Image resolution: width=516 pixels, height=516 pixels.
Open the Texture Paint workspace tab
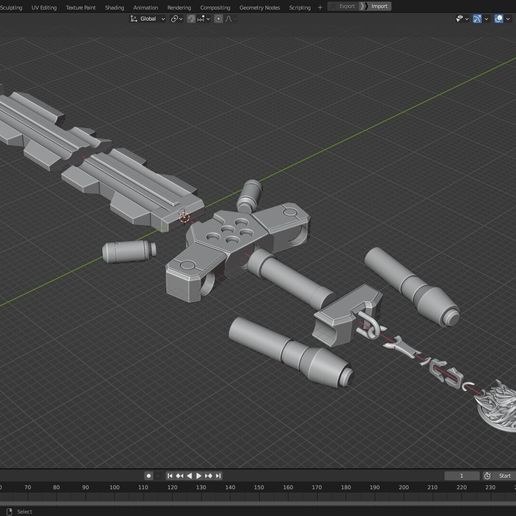click(80, 8)
